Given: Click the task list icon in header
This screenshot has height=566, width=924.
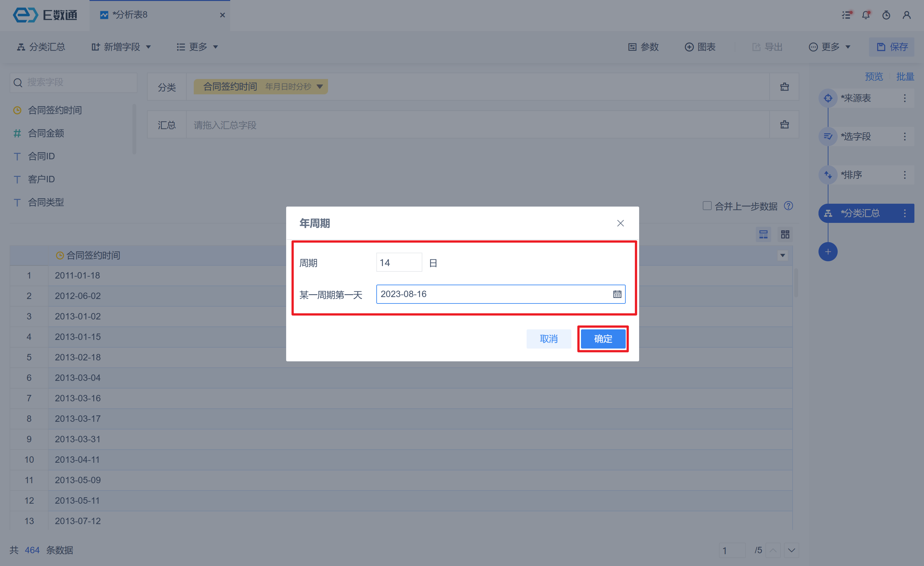Looking at the screenshot, I should coord(846,15).
